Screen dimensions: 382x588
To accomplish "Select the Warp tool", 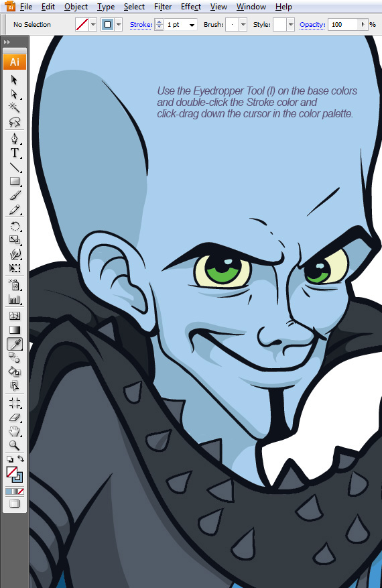I will [14, 254].
